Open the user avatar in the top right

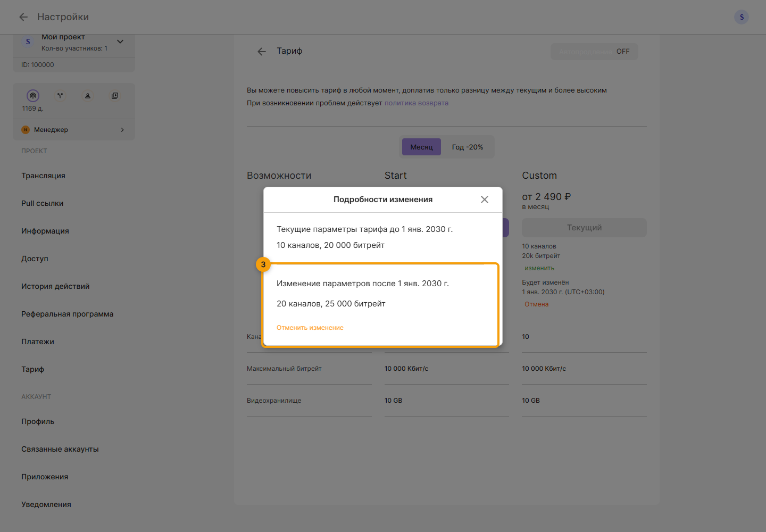742,17
